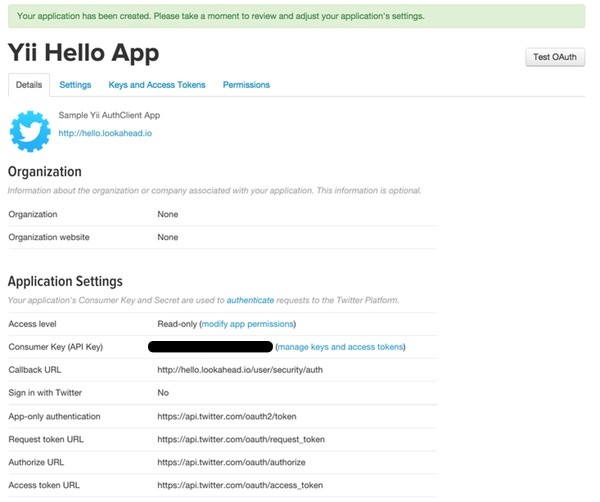Click the oauth/authorize URL value
Viewport: 600px width, 502px height.
[x=231, y=462]
